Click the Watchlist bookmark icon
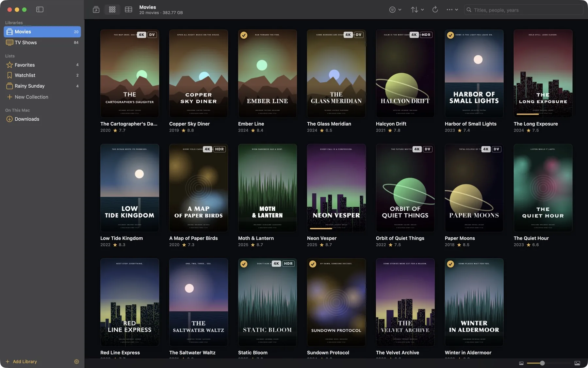Viewport: 588px width, 368px height. 9,75
